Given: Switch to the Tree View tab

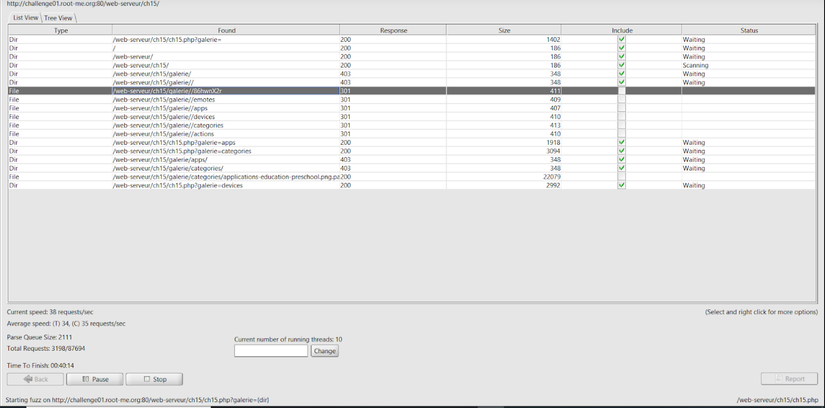Looking at the screenshot, I should (58, 18).
